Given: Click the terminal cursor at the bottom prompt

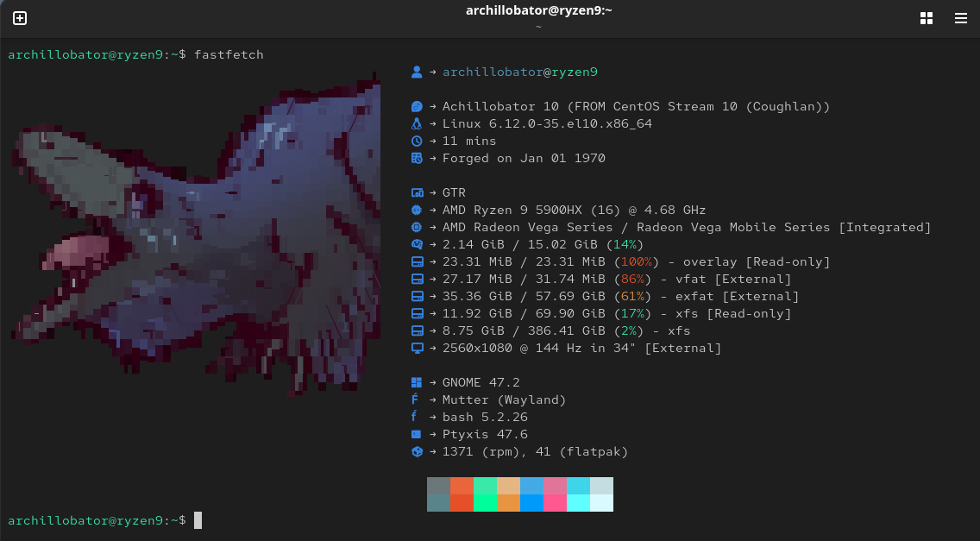Looking at the screenshot, I should click(198, 520).
